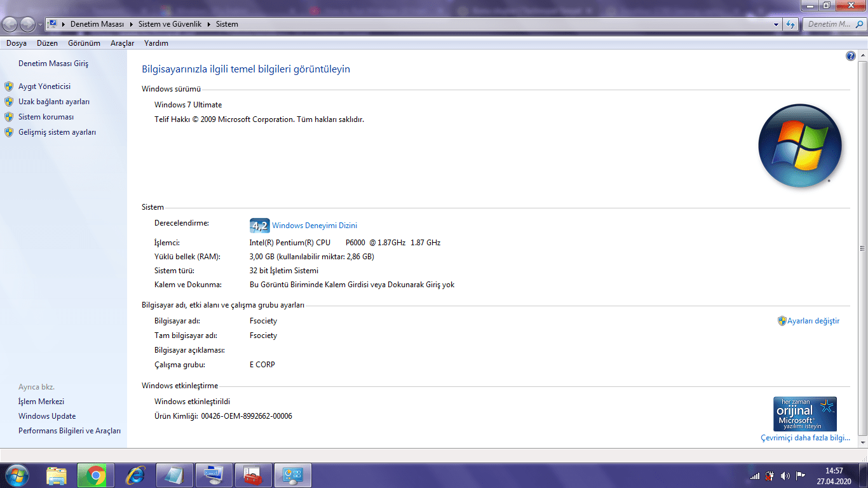Screen dimensions: 868x488
Task: Open the volume speaker tray icon
Action: coord(785,476)
